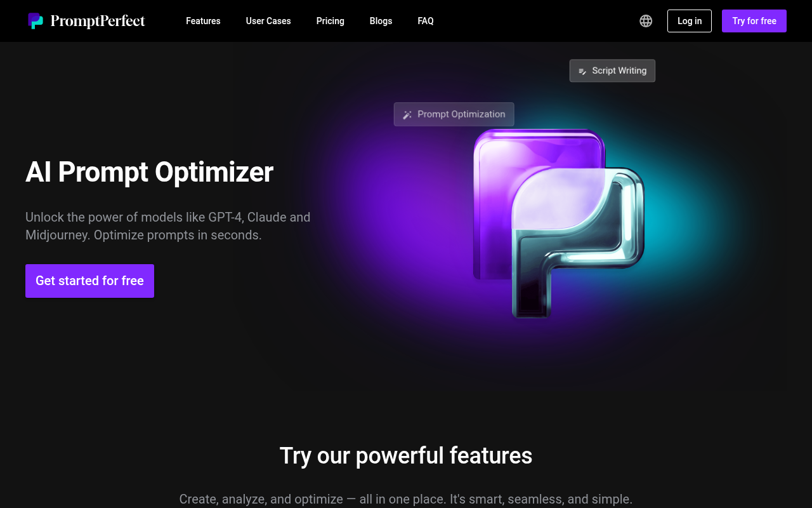Image resolution: width=812 pixels, height=508 pixels.
Task: Select the Prompt Optimization tag
Action: point(454,114)
